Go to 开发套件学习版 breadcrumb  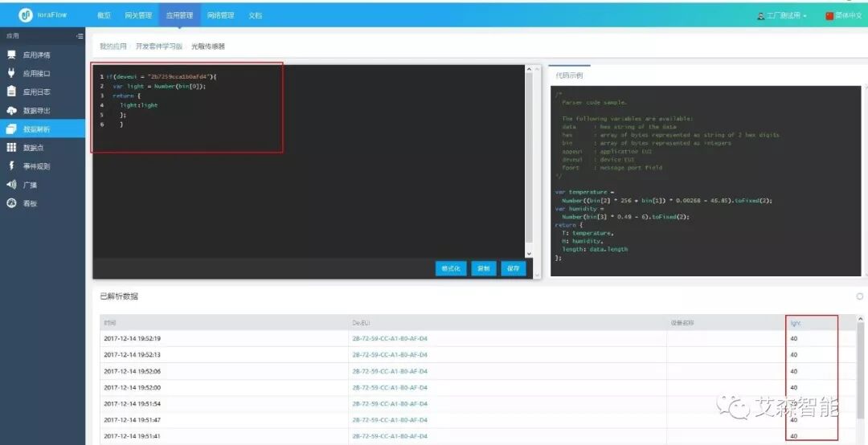[x=159, y=47]
